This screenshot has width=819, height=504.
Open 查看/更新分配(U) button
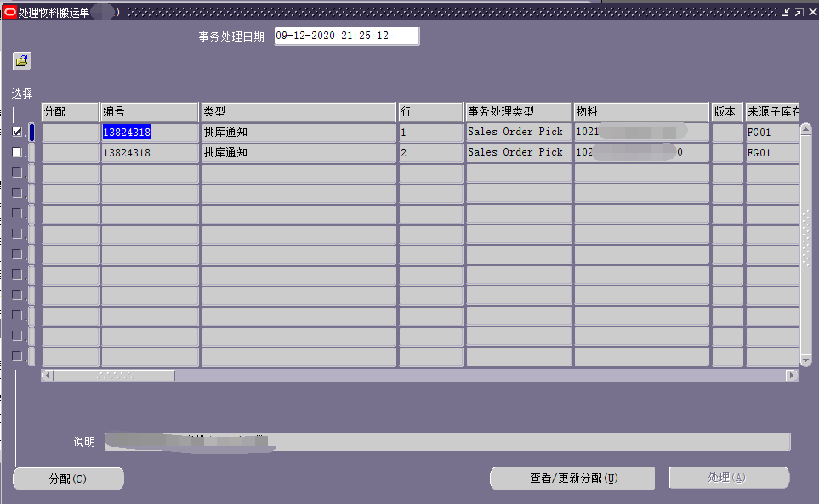coord(572,478)
